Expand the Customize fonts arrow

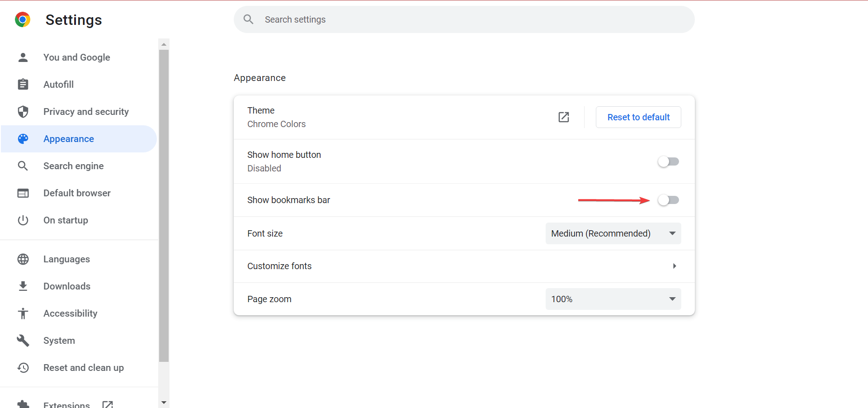(674, 266)
